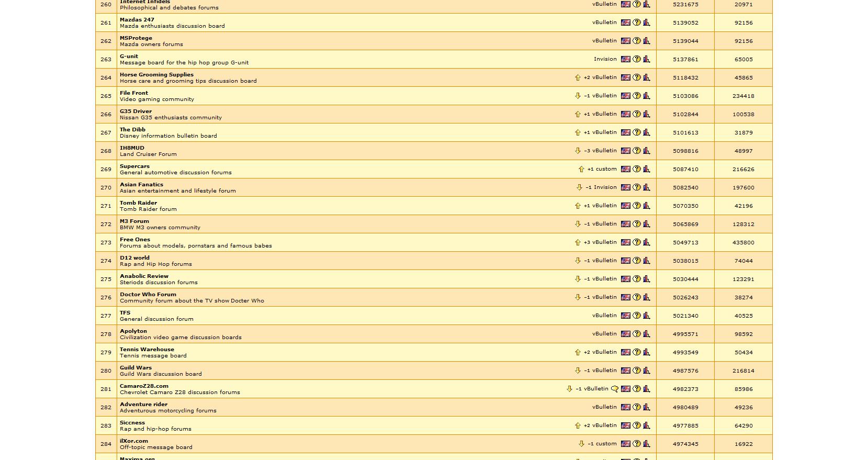The width and height of the screenshot is (868, 460).
Task: Open the Anabolic Review forum link
Action: point(144,276)
